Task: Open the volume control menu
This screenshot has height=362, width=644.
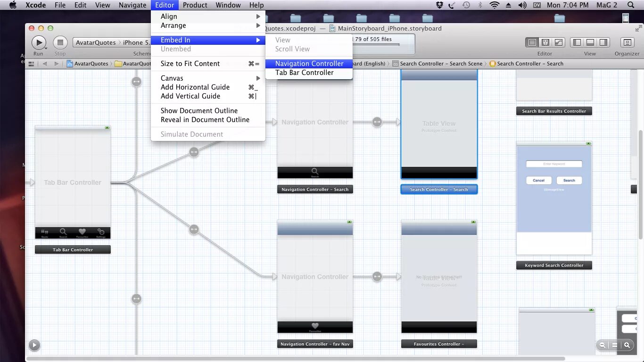Action: (522, 5)
